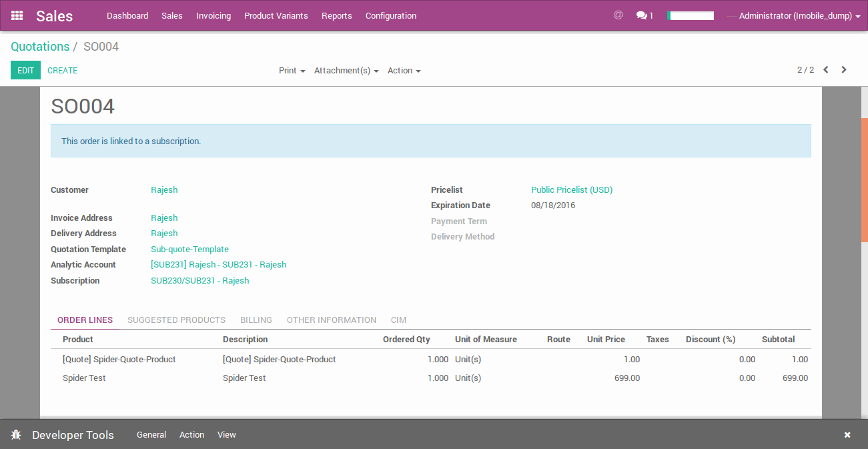Open the apps grid menu icon
The image size is (868, 449).
17,15
